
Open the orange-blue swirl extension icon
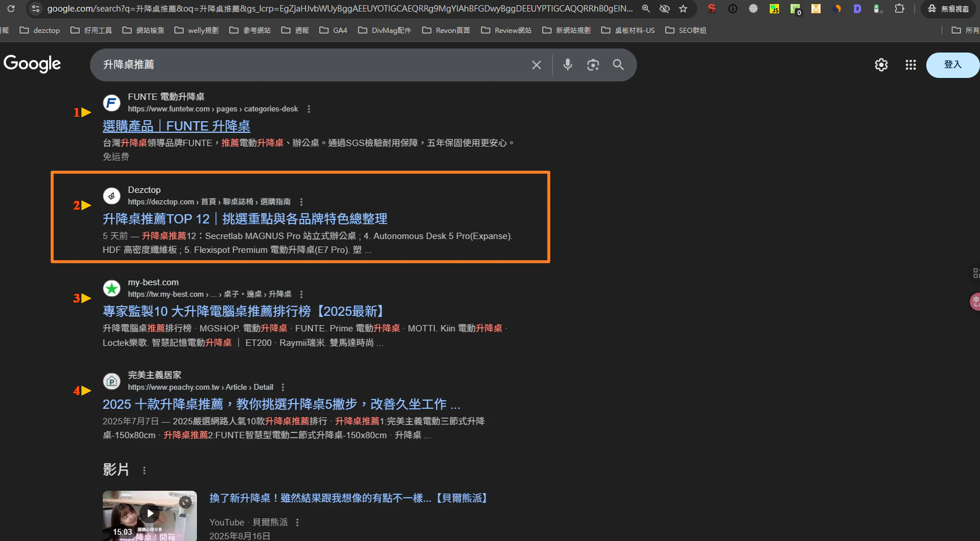837,9
